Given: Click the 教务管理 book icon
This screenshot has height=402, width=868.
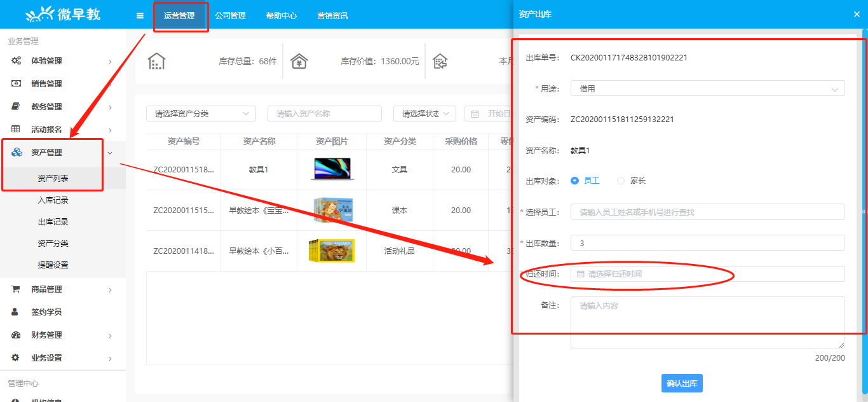Looking at the screenshot, I should pos(17,107).
